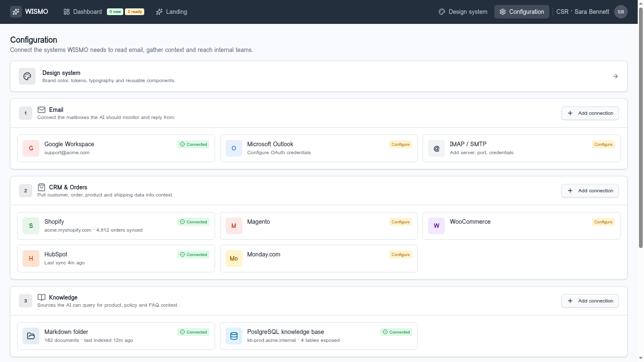Click the book icon beside Knowledge heading

42,297
